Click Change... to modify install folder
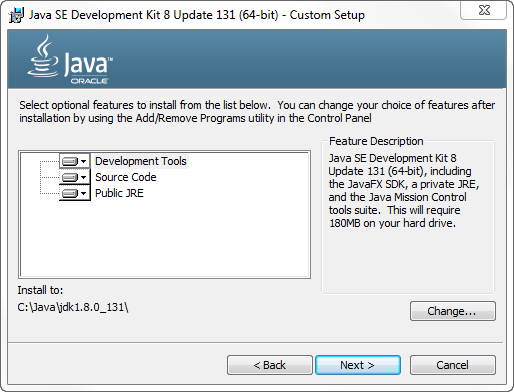This screenshot has width=514, height=392. click(453, 311)
